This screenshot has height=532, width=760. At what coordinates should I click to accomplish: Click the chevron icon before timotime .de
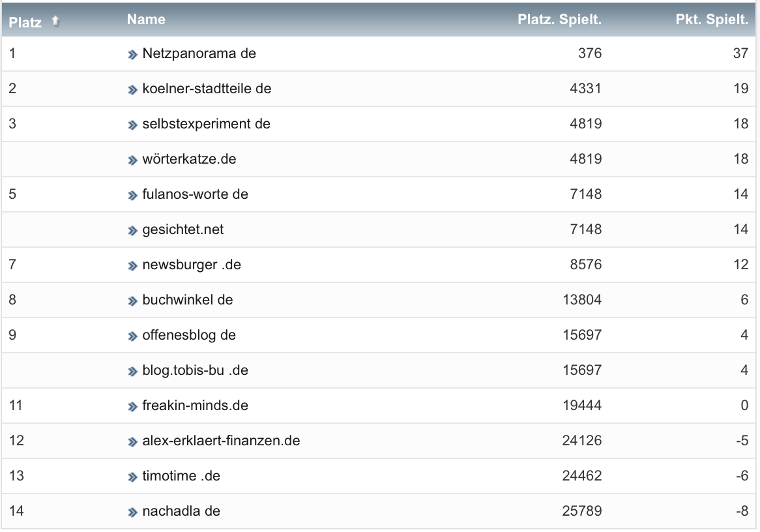tap(133, 477)
